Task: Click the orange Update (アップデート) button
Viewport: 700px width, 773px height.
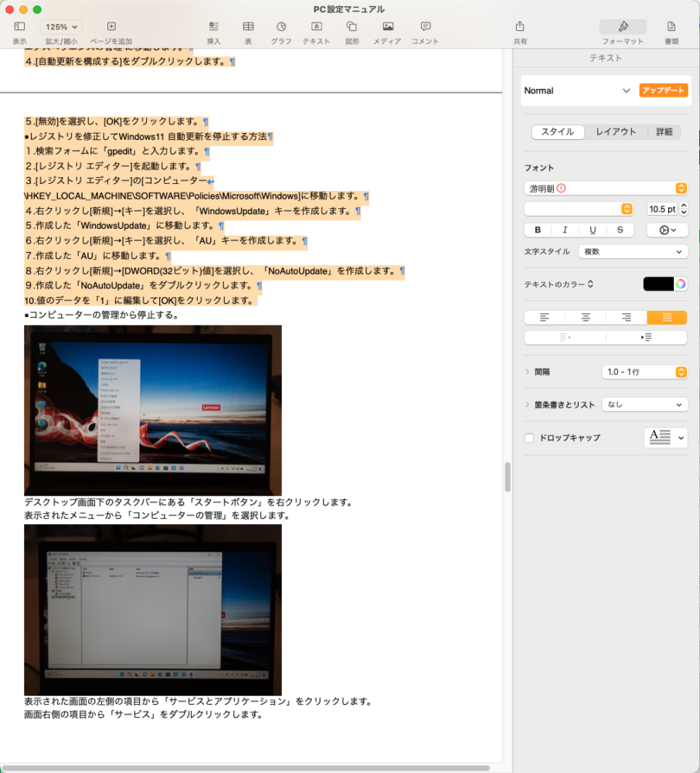Action: point(663,90)
